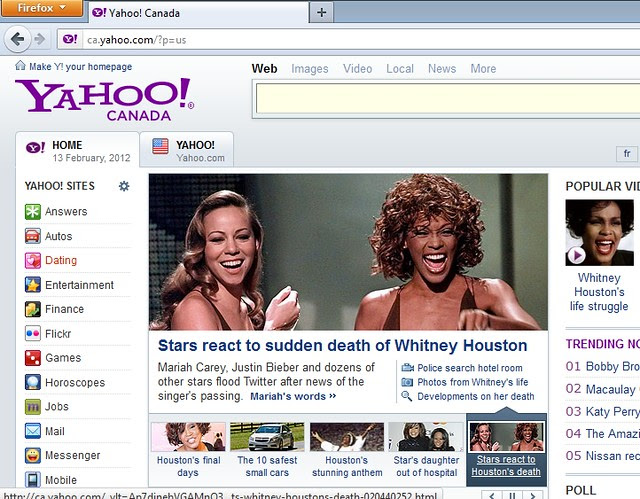The width and height of the screenshot is (640, 499).
Task: Click the Mail envelope icon
Action: (x=33, y=431)
